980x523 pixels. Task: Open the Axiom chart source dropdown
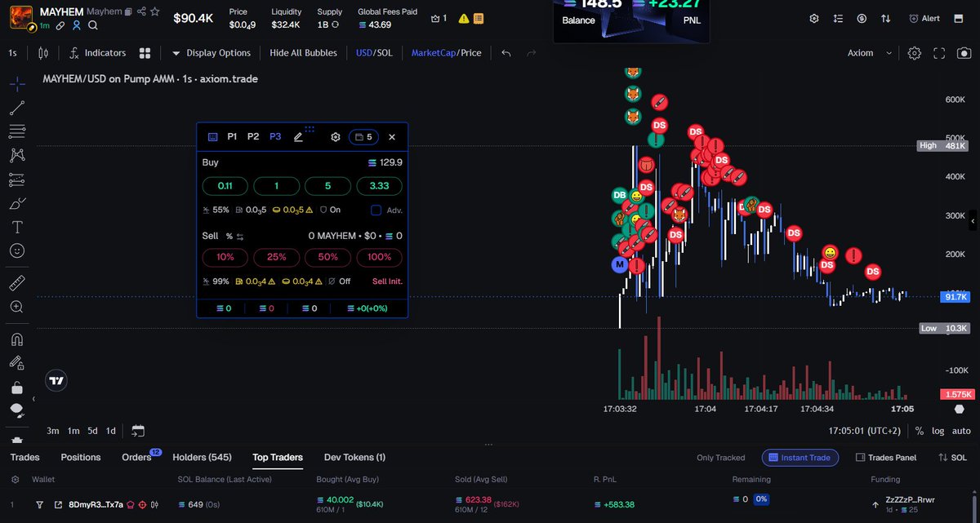[x=871, y=53]
